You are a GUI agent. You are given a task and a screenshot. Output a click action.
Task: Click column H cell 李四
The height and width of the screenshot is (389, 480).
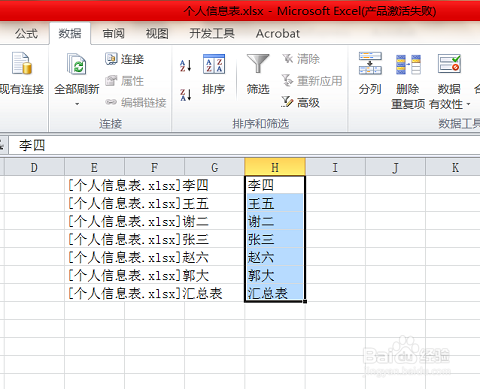coord(275,185)
